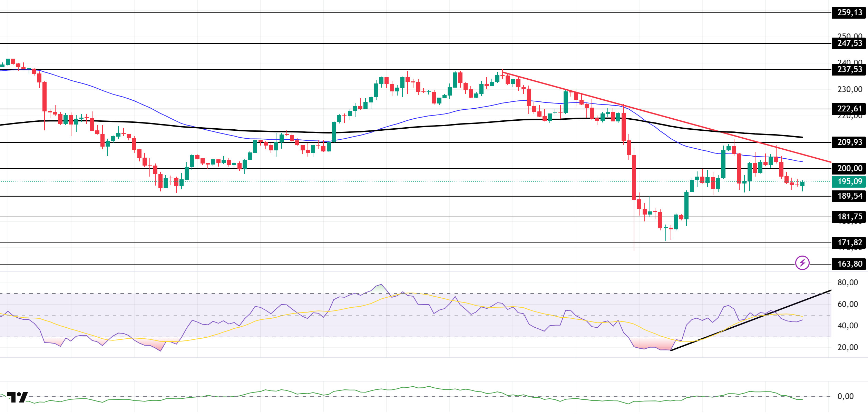The height and width of the screenshot is (417, 868).
Task: Click the 209,93 horizontal line label
Action: click(849, 142)
